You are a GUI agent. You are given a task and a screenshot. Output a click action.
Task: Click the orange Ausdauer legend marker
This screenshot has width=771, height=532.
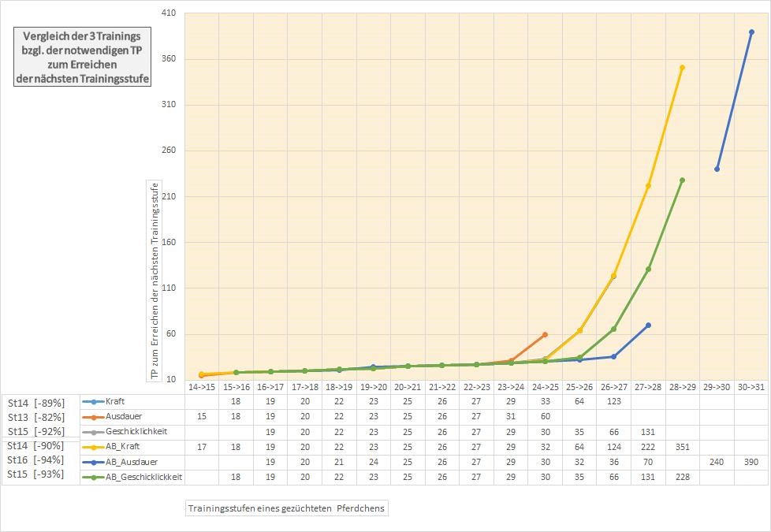point(93,417)
